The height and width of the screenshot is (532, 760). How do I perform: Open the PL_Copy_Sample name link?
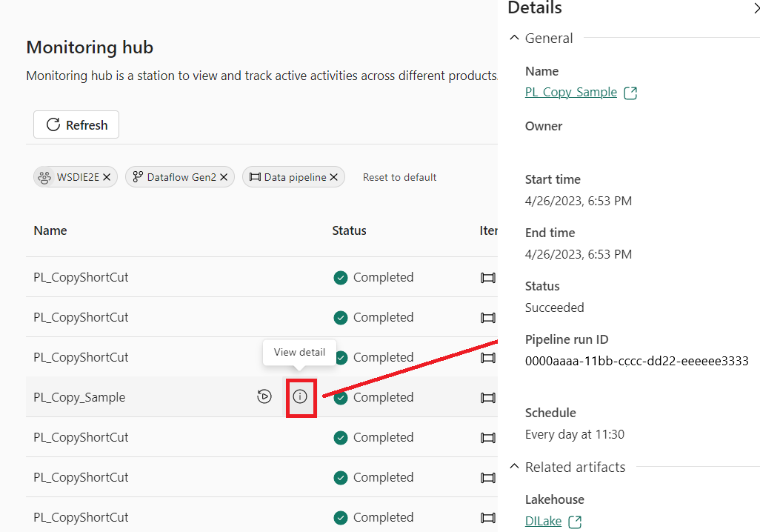coord(571,92)
